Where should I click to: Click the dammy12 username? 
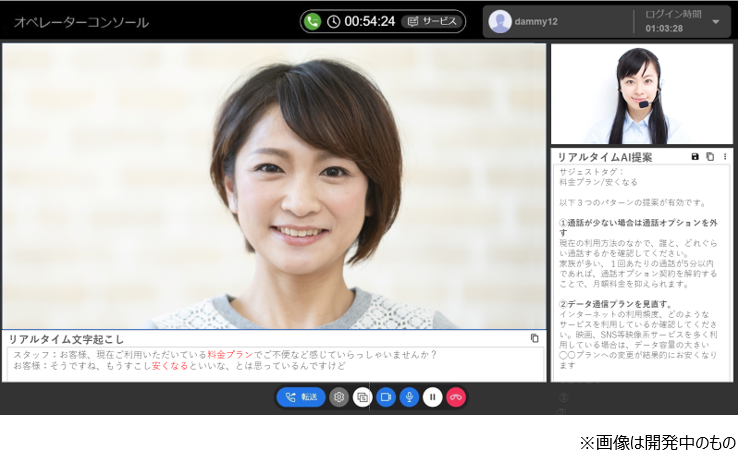coord(536,22)
